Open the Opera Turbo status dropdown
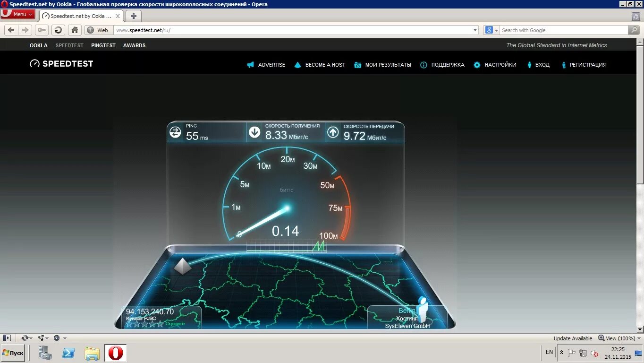 point(59,338)
